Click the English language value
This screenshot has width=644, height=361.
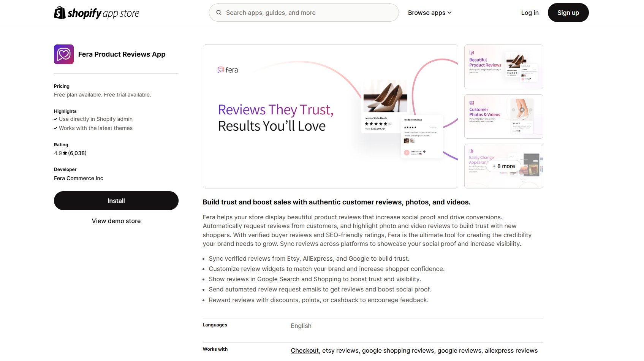[x=301, y=326]
